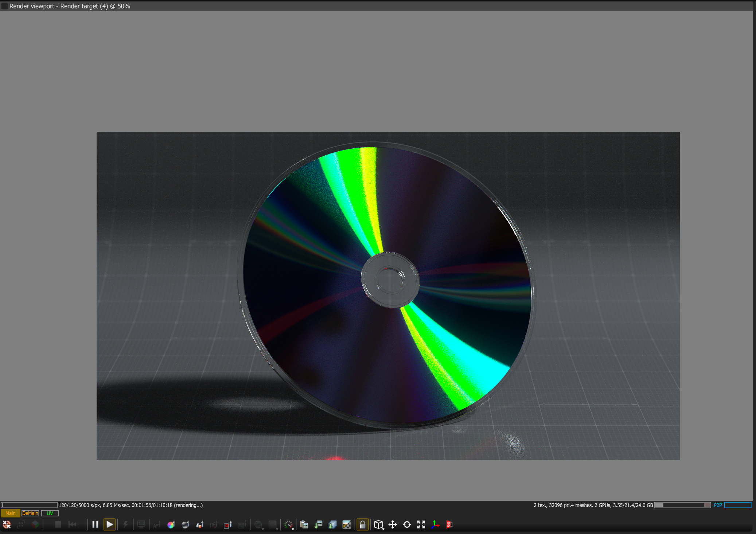Switch to the Main render pass tab
This screenshot has width=756, height=534.
[x=10, y=513]
